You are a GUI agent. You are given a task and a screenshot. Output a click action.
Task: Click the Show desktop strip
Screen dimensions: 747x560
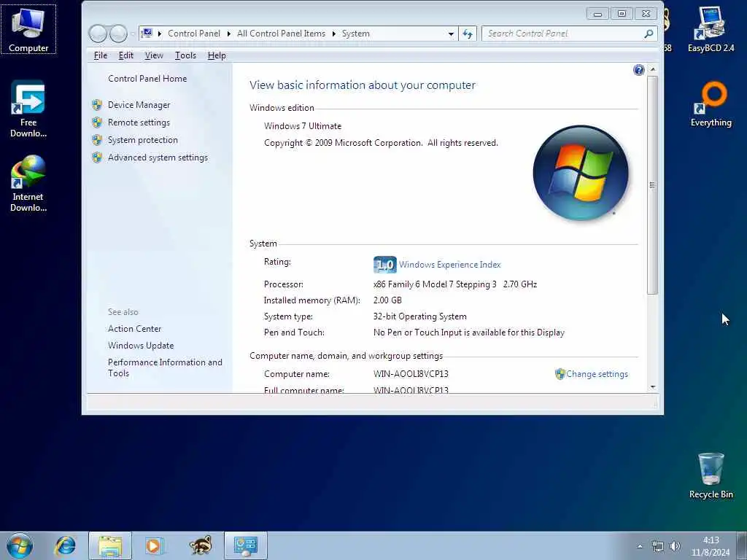tap(742, 545)
